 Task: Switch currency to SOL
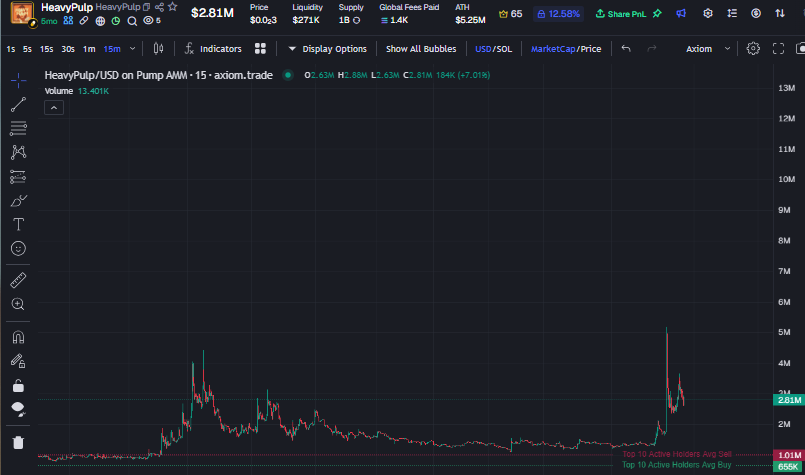coord(504,49)
